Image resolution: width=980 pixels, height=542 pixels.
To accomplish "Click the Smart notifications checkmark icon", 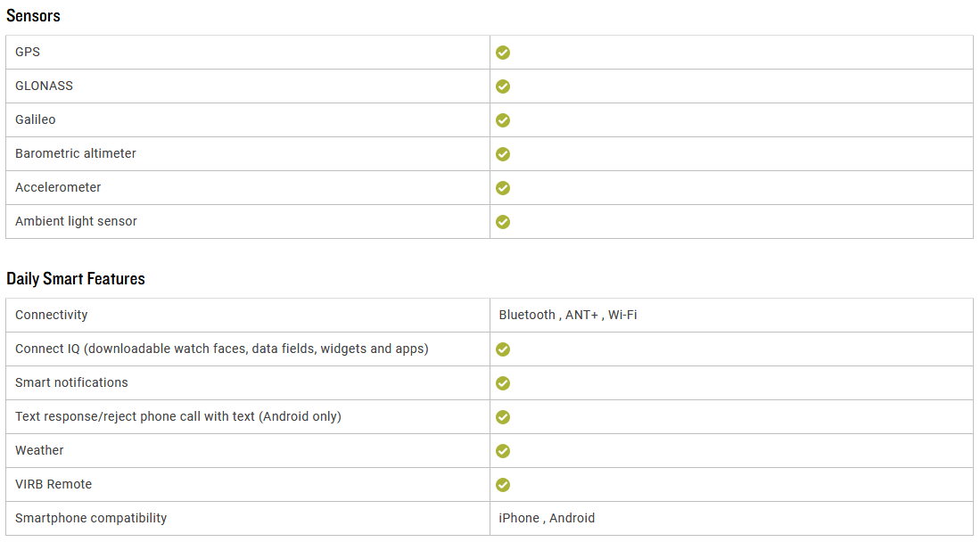I will pos(503,383).
